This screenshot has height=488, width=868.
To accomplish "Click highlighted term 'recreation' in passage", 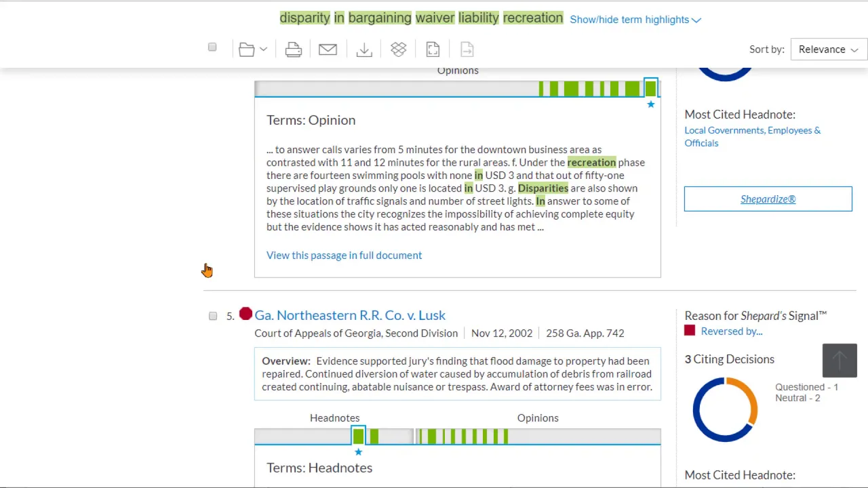I will click(x=591, y=163).
